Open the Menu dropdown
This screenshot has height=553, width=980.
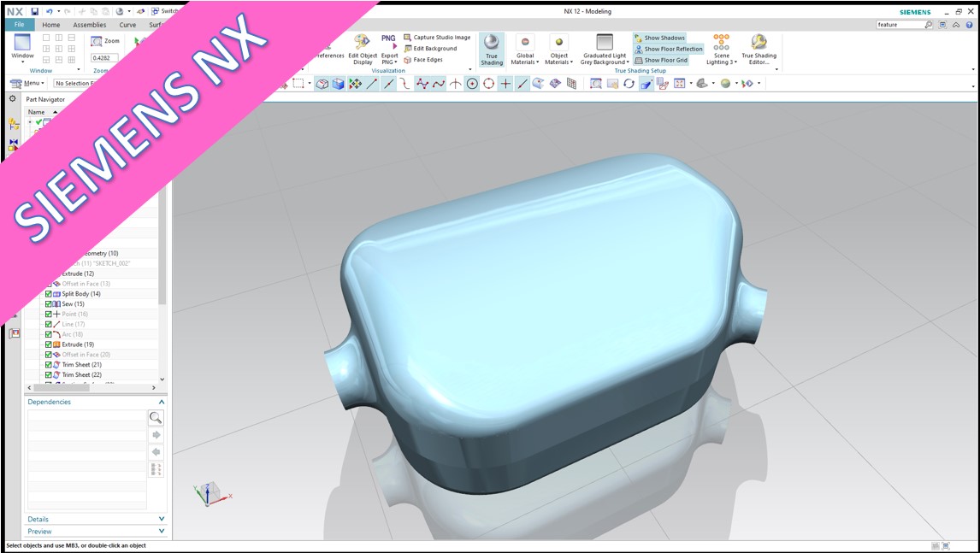point(27,83)
